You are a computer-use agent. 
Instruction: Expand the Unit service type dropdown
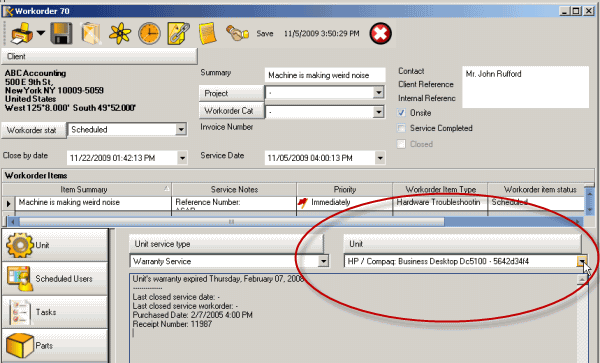tap(323, 261)
